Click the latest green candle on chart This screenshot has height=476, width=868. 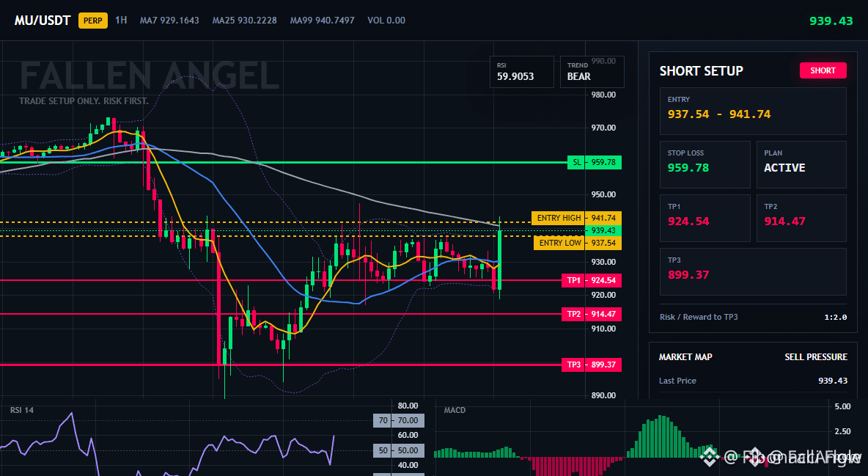tap(500, 260)
